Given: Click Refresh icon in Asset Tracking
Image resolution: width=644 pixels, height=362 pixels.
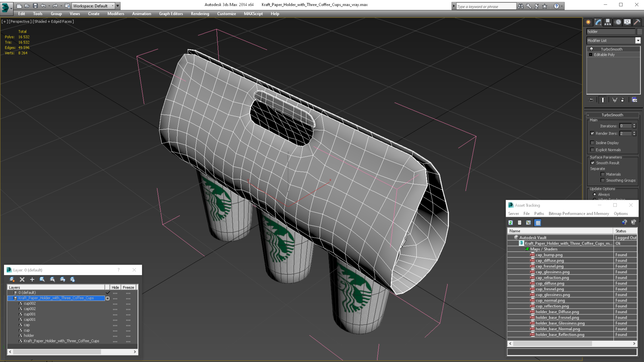Looking at the screenshot, I should [x=511, y=223].
